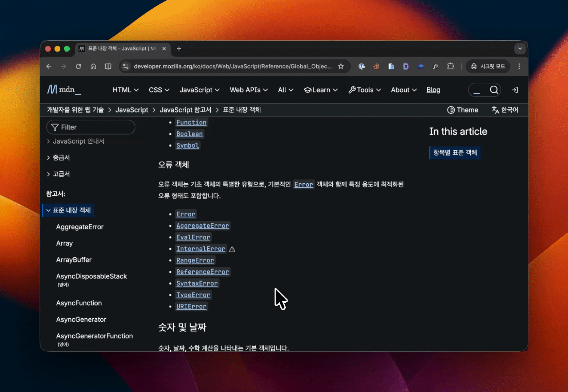Expand the JavaScript 안내서 section
This screenshot has height=392, width=568.
click(76, 141)
